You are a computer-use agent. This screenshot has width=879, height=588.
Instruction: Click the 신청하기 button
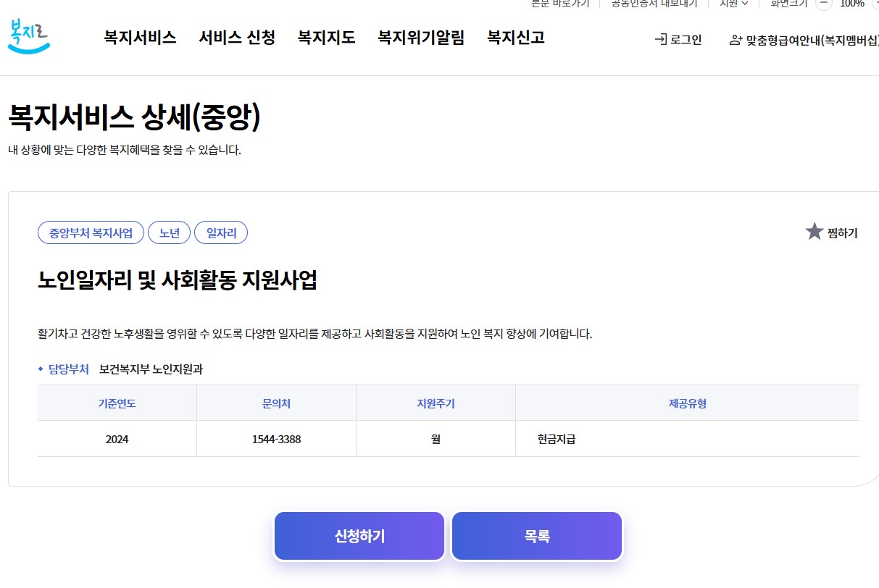(x=359, y=536)
